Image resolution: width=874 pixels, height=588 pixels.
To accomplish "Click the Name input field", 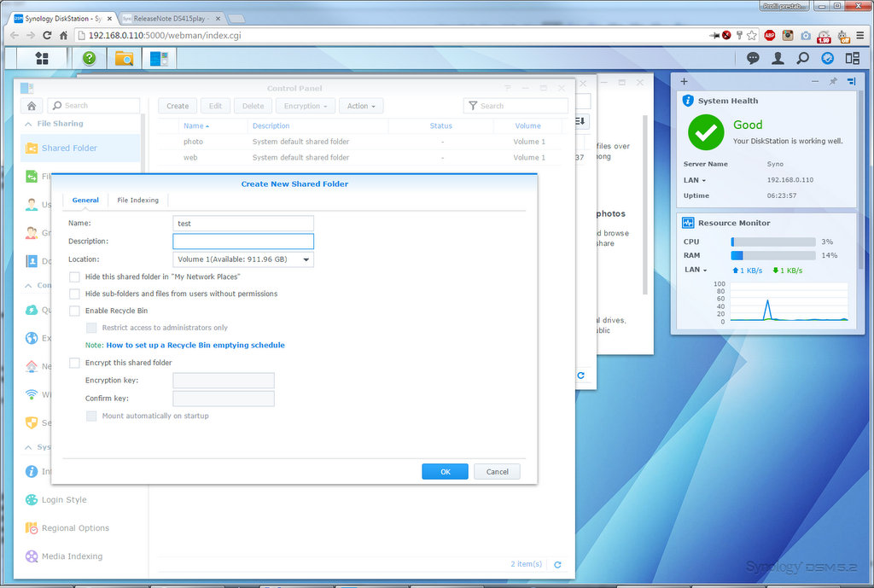I will click(x=243, y=224).
